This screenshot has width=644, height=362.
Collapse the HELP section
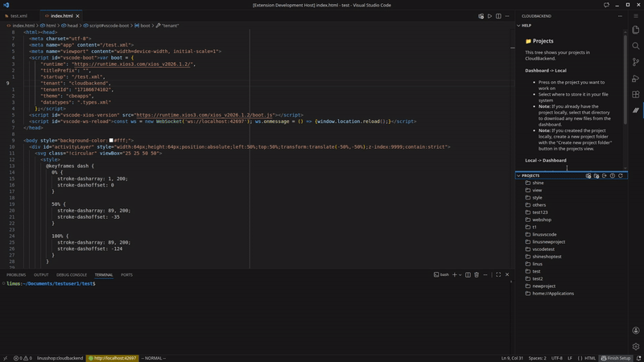(518, 26)
